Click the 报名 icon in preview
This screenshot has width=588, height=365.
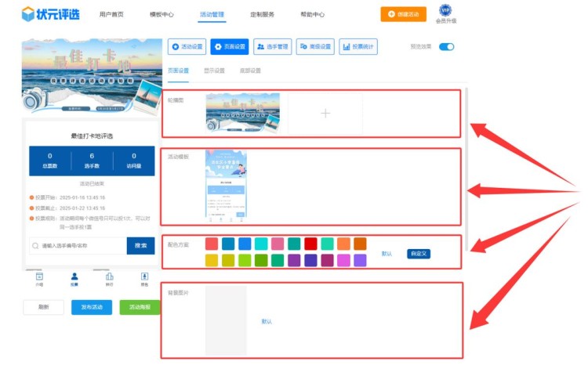pos(145,278)
